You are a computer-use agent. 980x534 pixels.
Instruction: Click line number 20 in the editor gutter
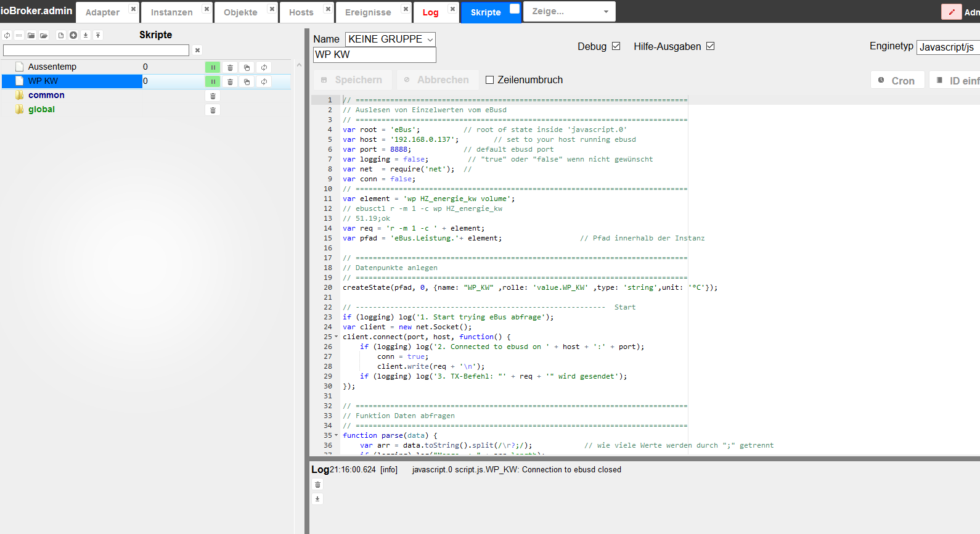pos(327,287)
